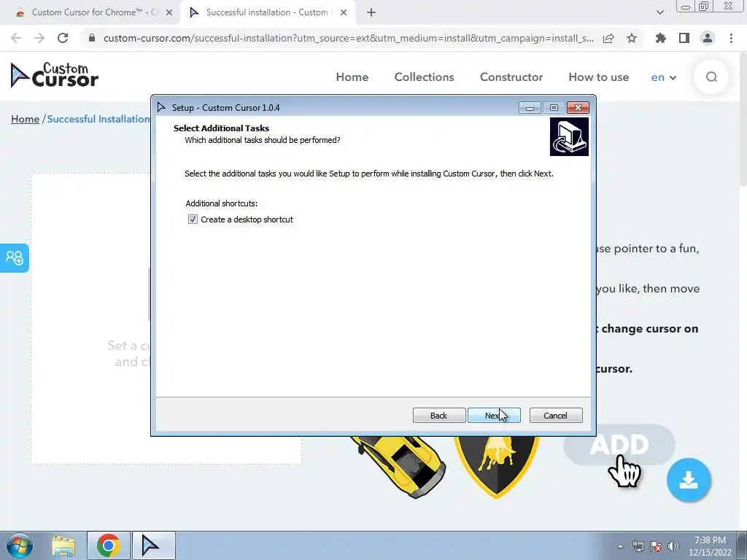
Task: Click the network tray icon
Action: [x=638, y=546]
